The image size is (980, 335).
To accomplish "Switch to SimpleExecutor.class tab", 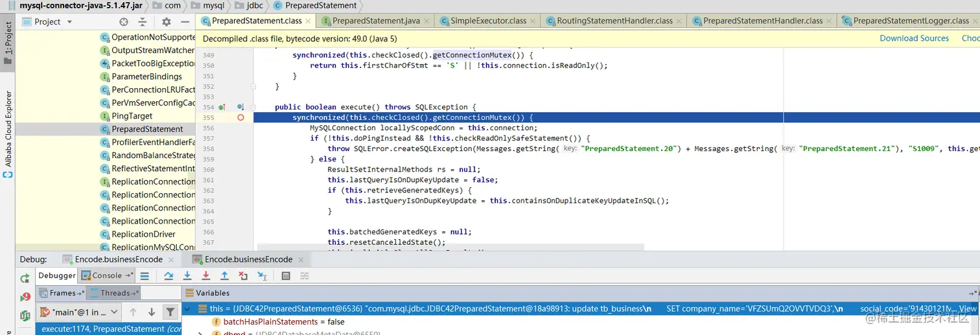I will [487, 21].
